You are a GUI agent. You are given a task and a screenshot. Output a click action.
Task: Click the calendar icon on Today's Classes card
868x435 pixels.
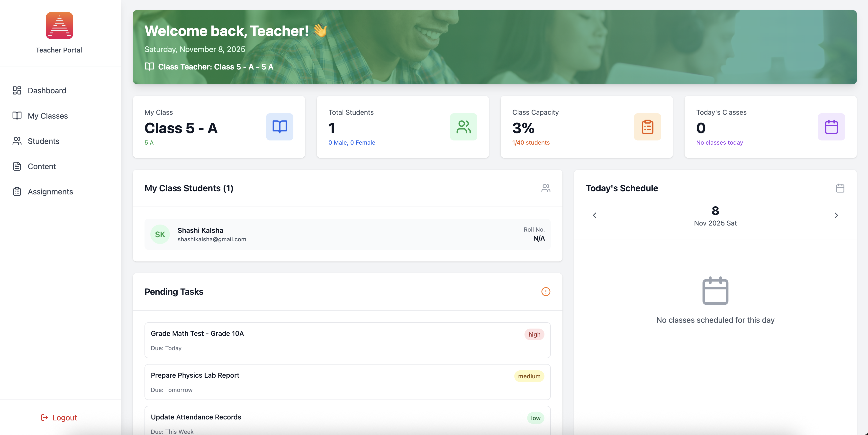click(831, 127)
